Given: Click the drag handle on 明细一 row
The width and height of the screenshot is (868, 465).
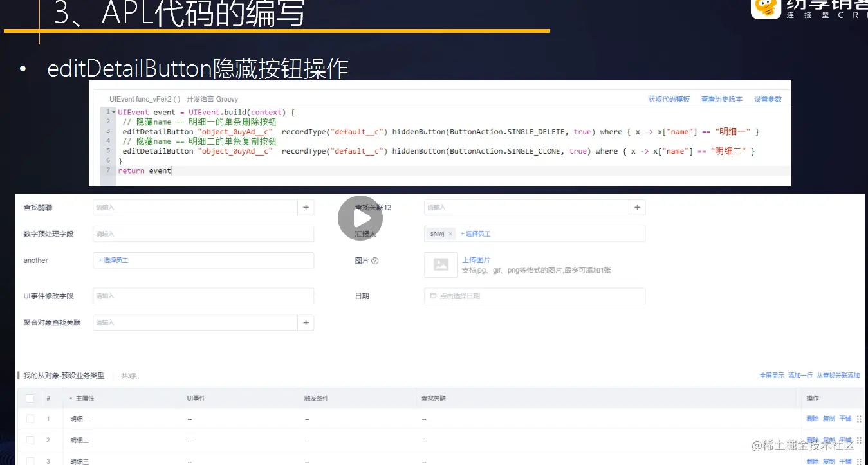Looking at the screenshot, I should pos(859,419).
